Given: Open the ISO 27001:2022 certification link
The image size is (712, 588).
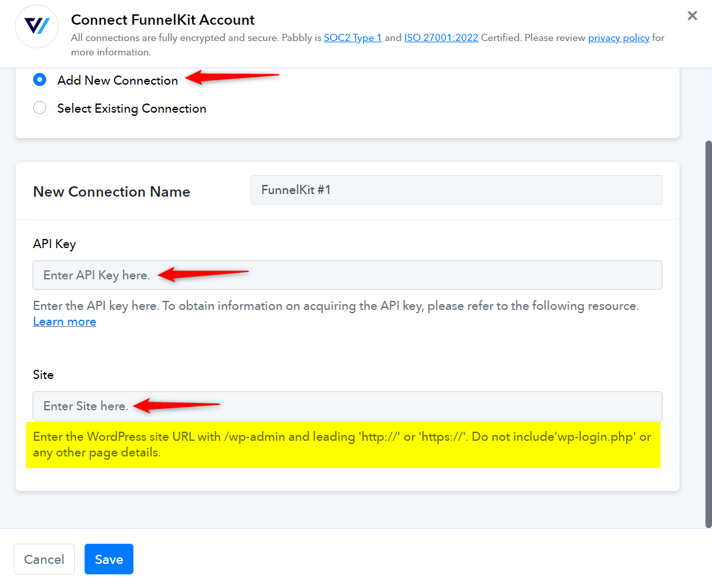Looking at the screenshot, I should coord(441,38).
